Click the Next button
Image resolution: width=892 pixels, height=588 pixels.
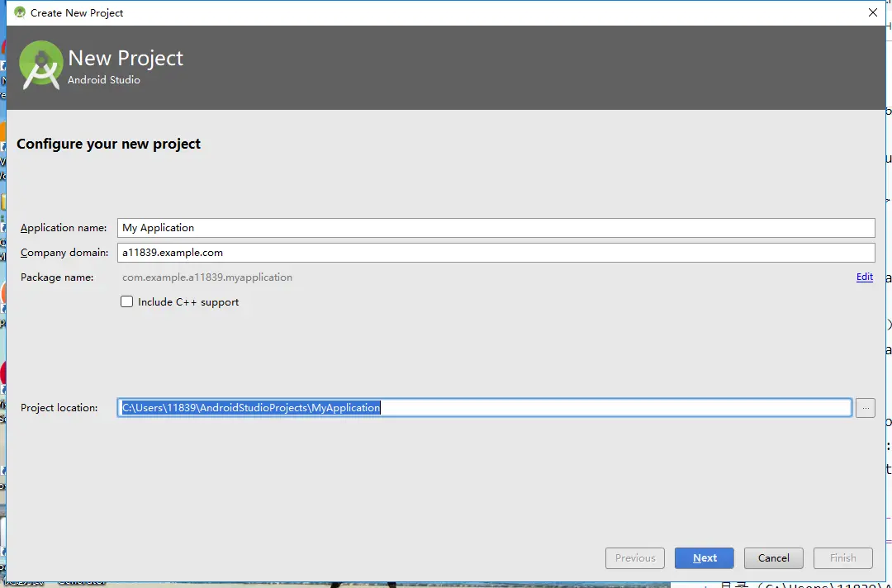[x=705, y=558]
